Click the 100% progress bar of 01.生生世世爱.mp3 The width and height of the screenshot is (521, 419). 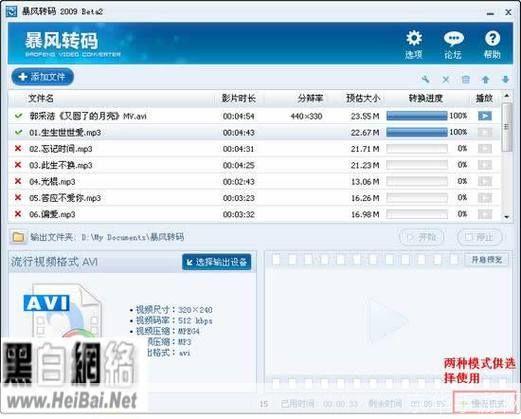coord(417,132)
